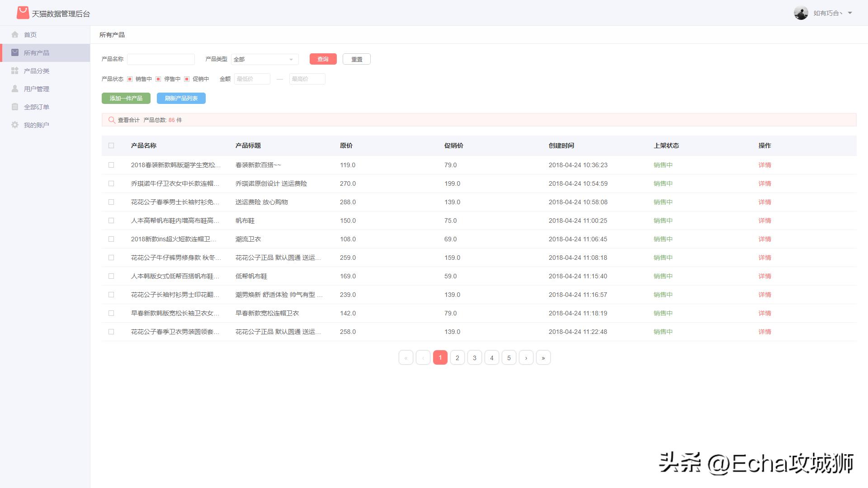
Task: Go to page 3 in pagination
Action: (474, 357)
